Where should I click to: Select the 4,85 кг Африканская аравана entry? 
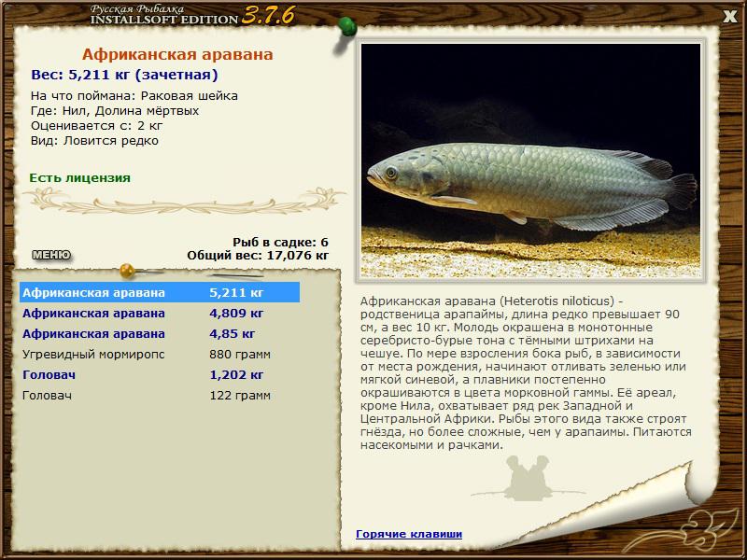(160, 334)
